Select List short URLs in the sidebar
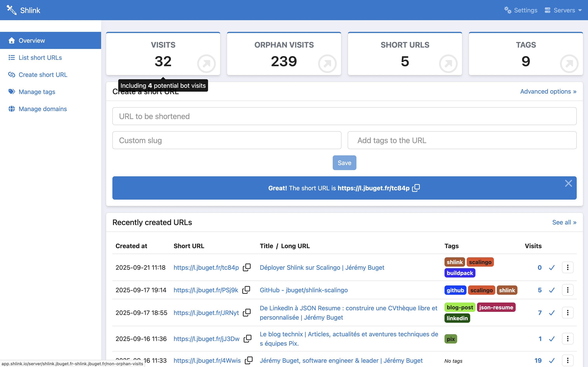Screen dimensions: 588x367 (x=40, y=57)
